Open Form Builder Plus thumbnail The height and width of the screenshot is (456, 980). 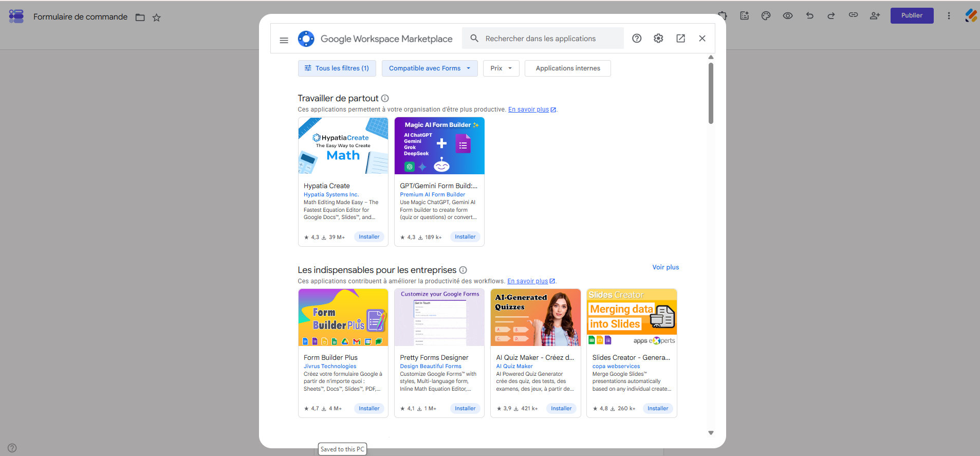(x=343, y=318)
